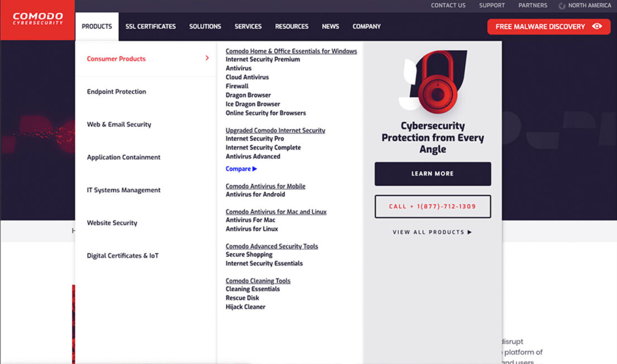The width and height of the screenshot is (617, 364).
Task: Select Website Security category
Action: [x=112, y=223]
